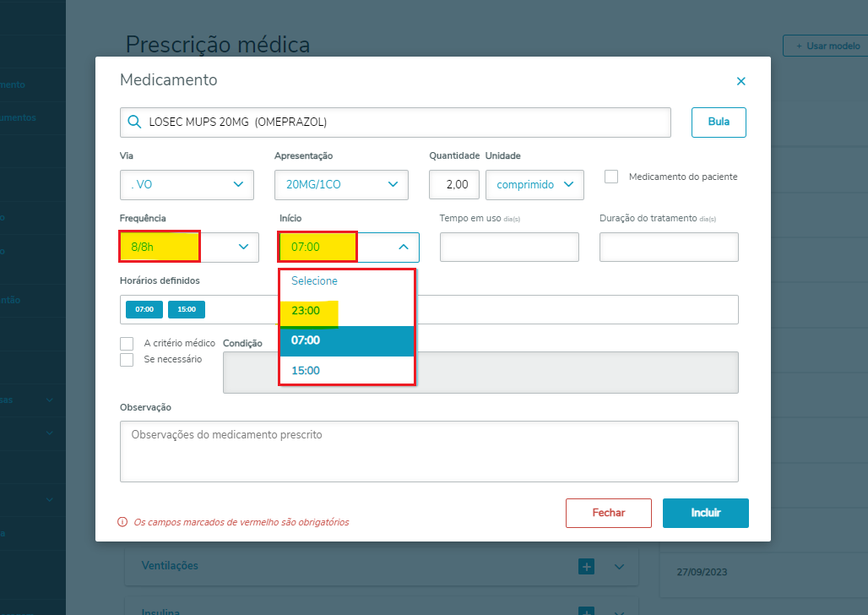The image size is (868, 615).
Task: Click the search magnifier icon in medication field
Action: point(134,122)
